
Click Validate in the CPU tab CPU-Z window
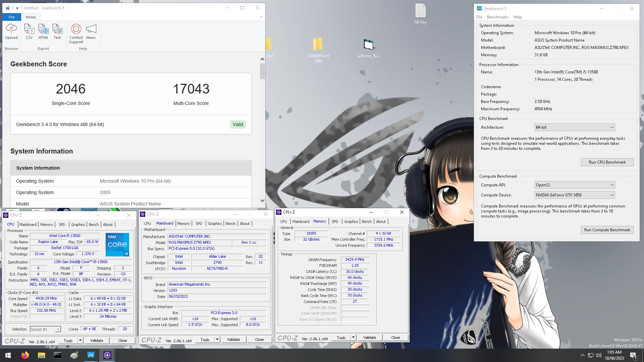[97, 341]
